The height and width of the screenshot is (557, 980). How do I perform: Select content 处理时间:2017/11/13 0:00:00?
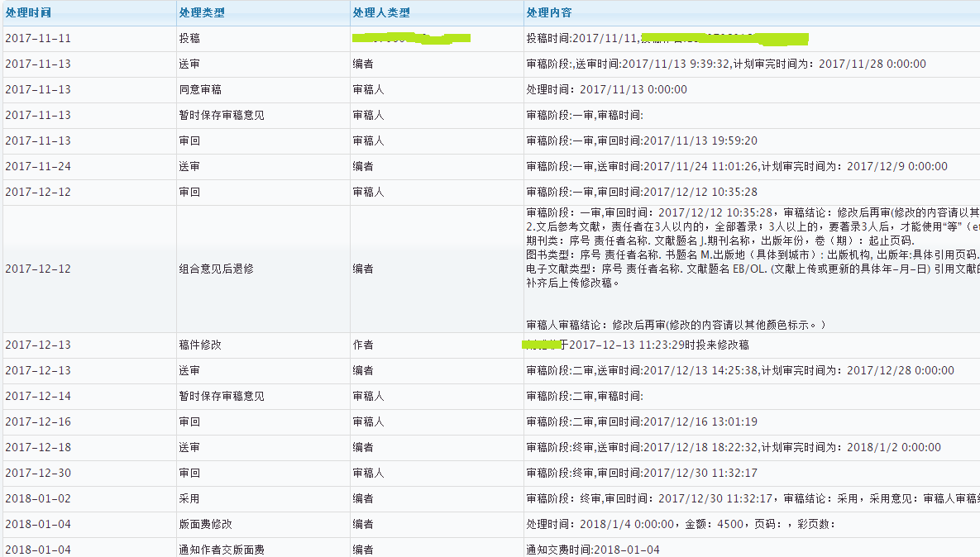pos(606,89)
